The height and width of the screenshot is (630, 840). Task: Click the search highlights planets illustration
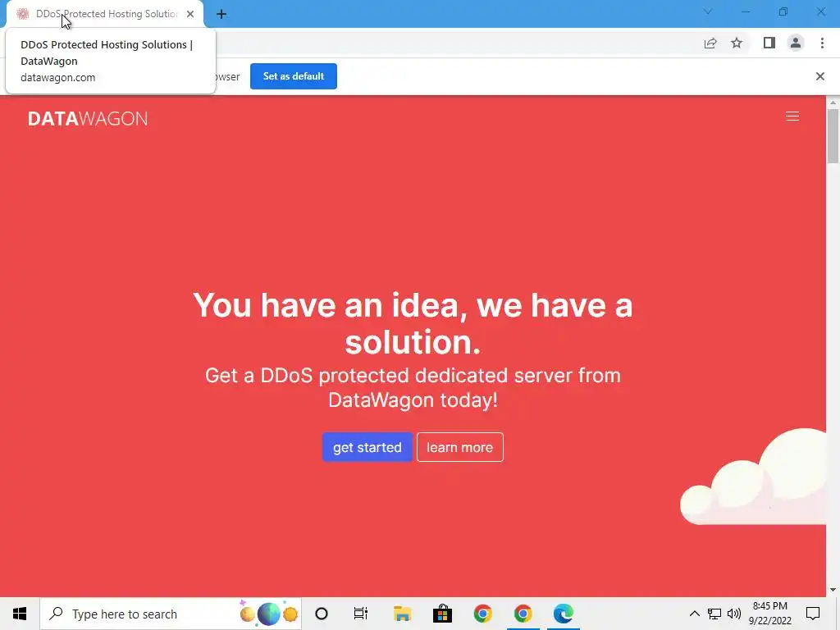(268, 614)
